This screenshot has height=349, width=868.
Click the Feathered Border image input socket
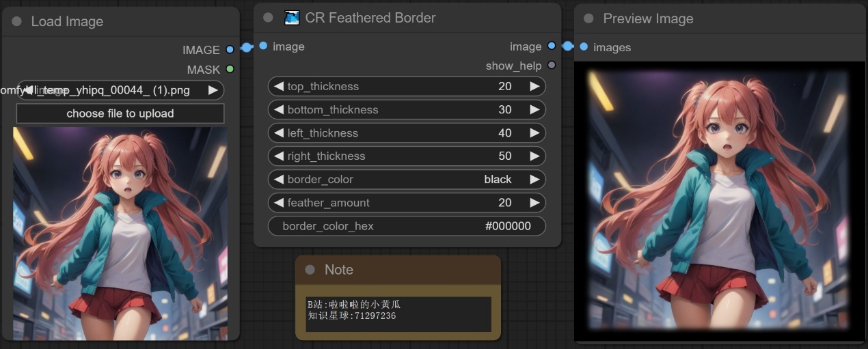coord(263,46)
